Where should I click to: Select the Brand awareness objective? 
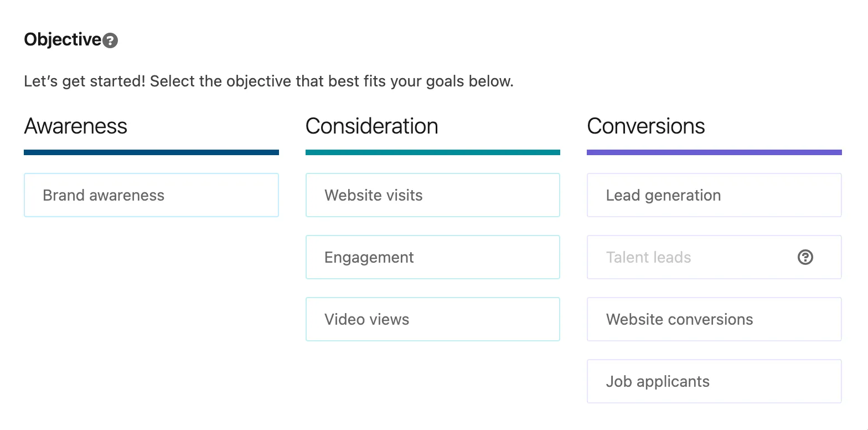(x=151, y=195)
